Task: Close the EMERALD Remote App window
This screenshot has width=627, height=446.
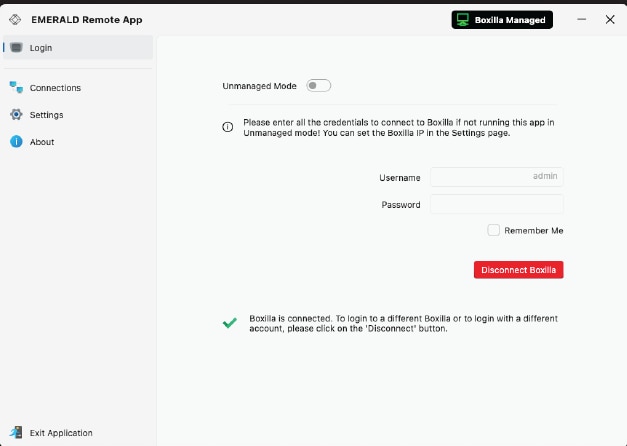Action: coord(610,20)
